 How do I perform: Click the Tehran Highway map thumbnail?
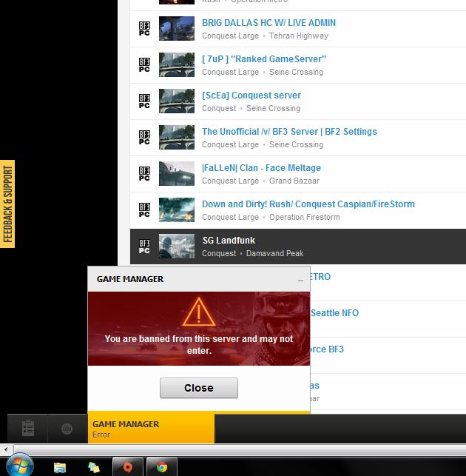point(177,28)
